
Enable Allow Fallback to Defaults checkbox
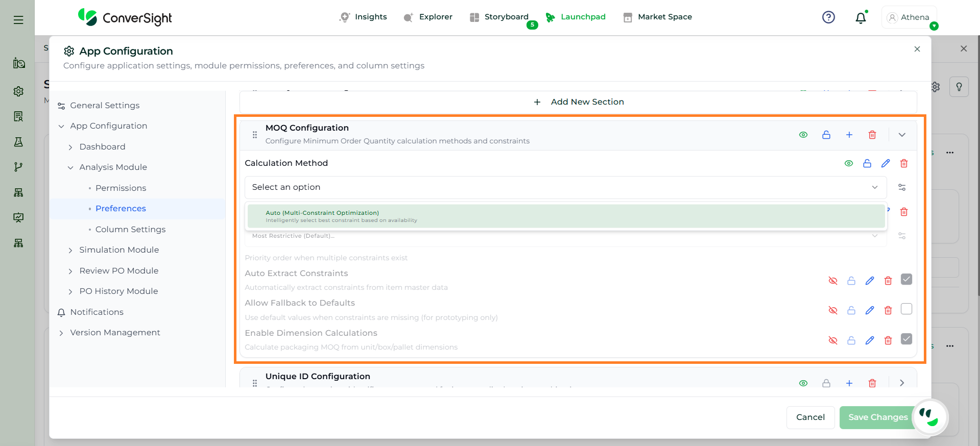coord(906,309)
